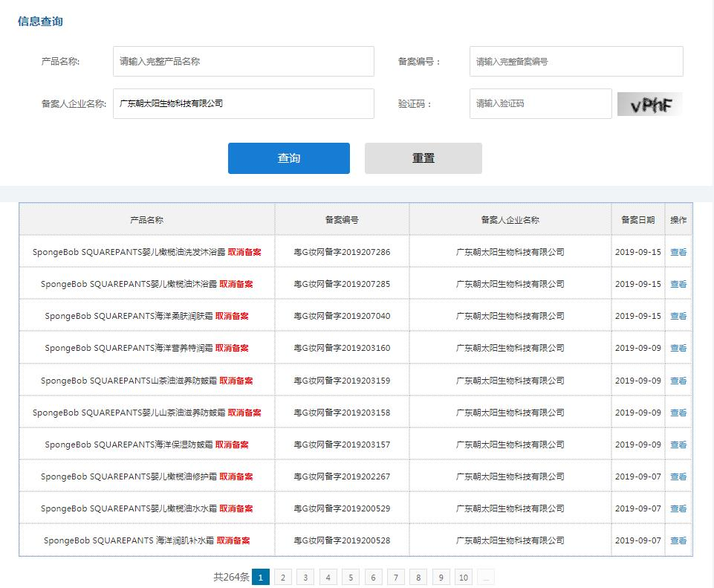Click the pagination ellipsis button

click(486, 578)
